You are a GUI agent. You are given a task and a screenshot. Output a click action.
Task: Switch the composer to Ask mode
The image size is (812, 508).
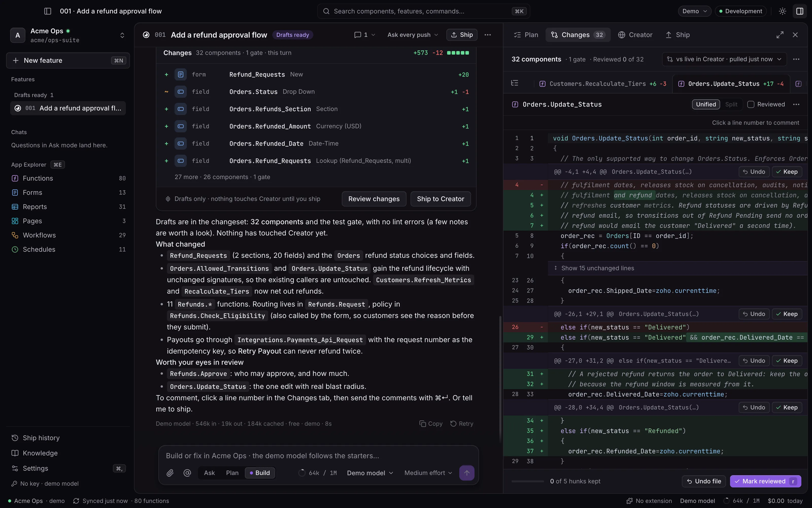[x=209, y=473]
